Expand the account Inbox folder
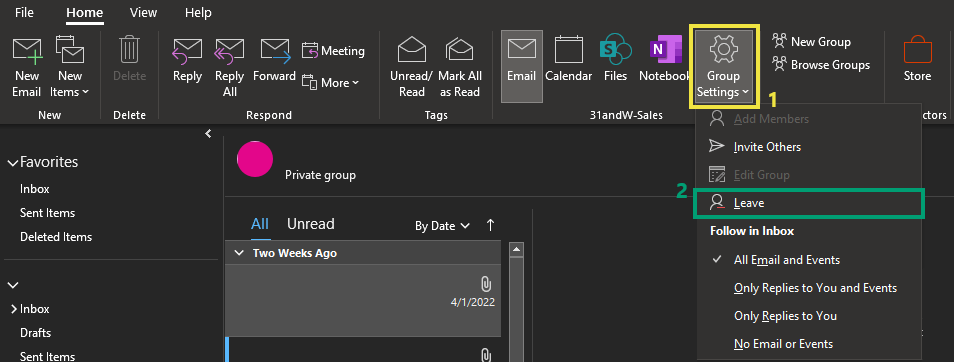 [14, 309]
